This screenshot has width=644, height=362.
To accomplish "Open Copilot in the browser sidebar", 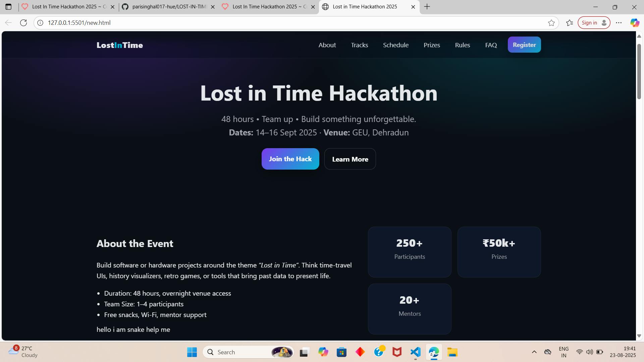I will tap(635, 23).
